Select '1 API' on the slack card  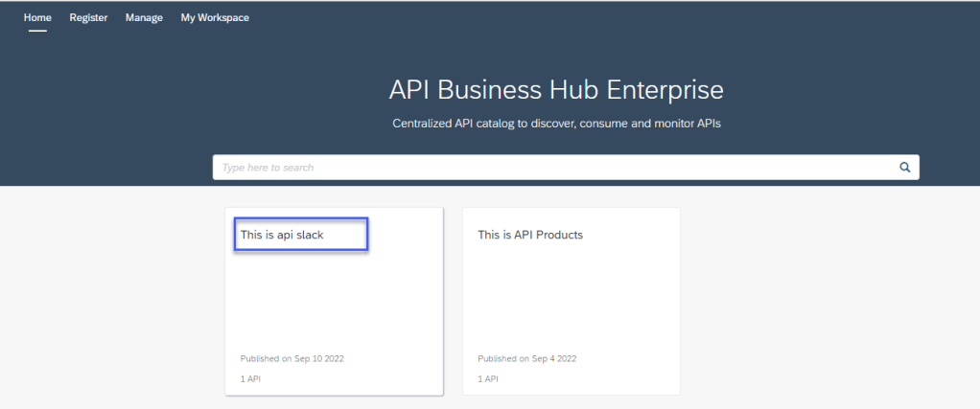click(250, 378)
